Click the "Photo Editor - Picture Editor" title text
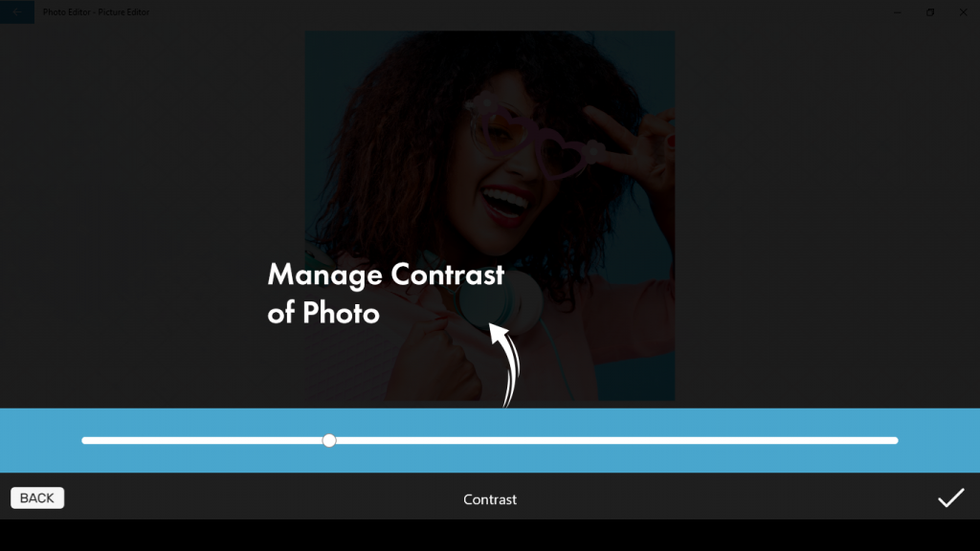This screenshot has width=980, height=551. pyautogui.click(x=97, y=11)
